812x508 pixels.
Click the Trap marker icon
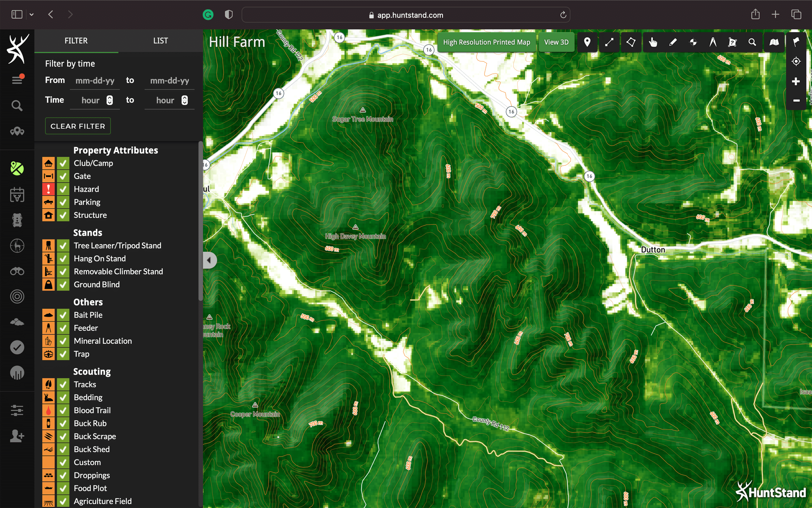click(x=48, y=354)
